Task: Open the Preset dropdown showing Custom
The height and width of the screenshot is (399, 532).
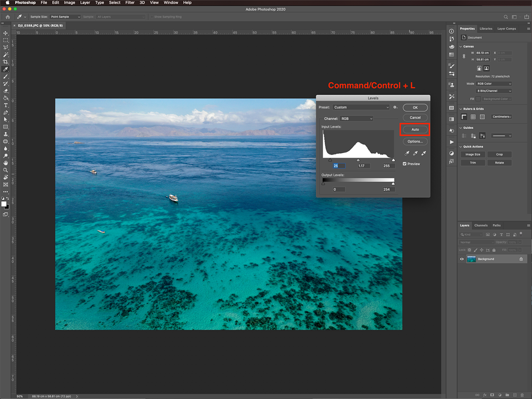Action: (x=361, y=107)
